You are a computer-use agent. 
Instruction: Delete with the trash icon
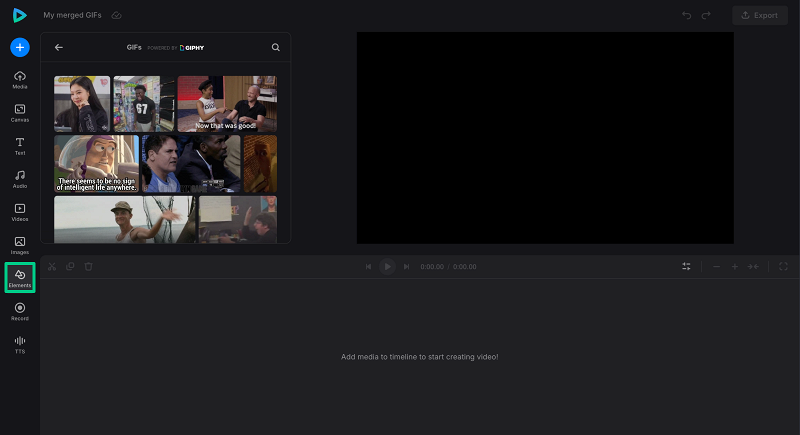[88, 266]
